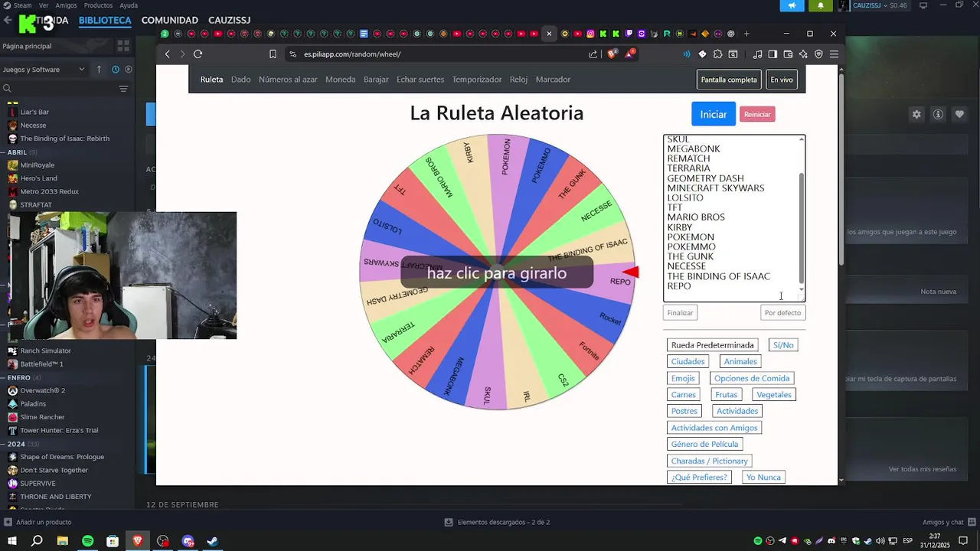This screenshot has width=980, height=551.
Task: Open the Dado tab
Action: tap(240, 80)
